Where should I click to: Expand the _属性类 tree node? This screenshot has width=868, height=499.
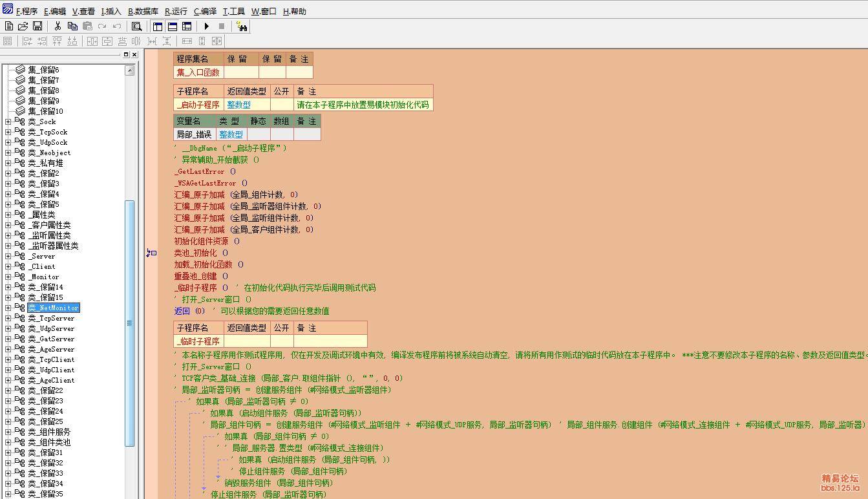[8, 215]
